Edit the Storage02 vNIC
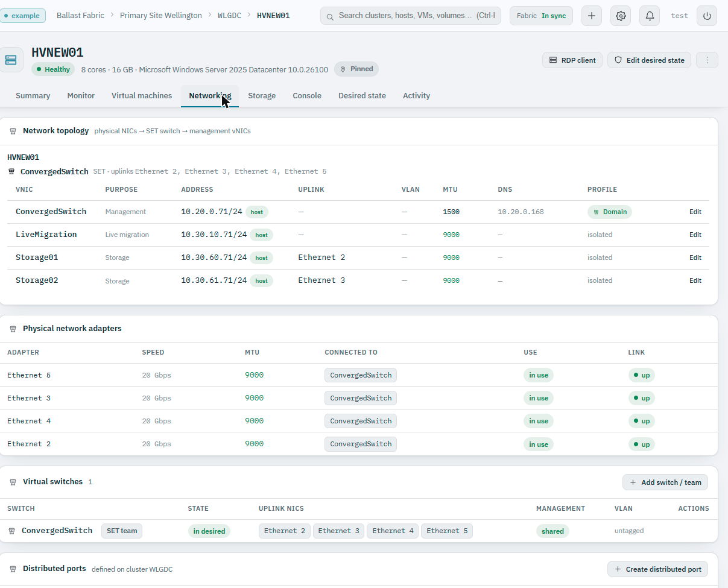The image size is (728, 588). coord(695,280)
